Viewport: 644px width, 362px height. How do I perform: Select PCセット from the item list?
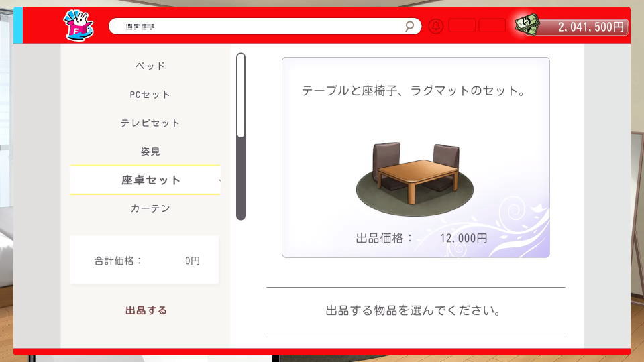click(150, 95)
